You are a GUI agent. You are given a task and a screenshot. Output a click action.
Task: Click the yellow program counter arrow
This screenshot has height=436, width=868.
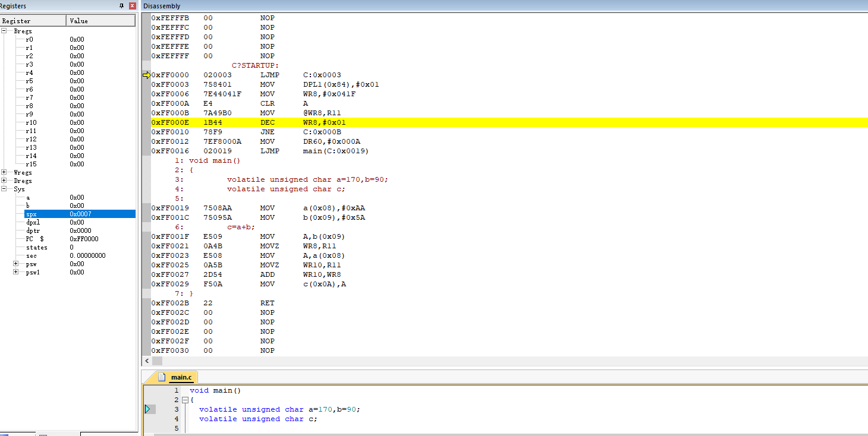coord(147,75)
